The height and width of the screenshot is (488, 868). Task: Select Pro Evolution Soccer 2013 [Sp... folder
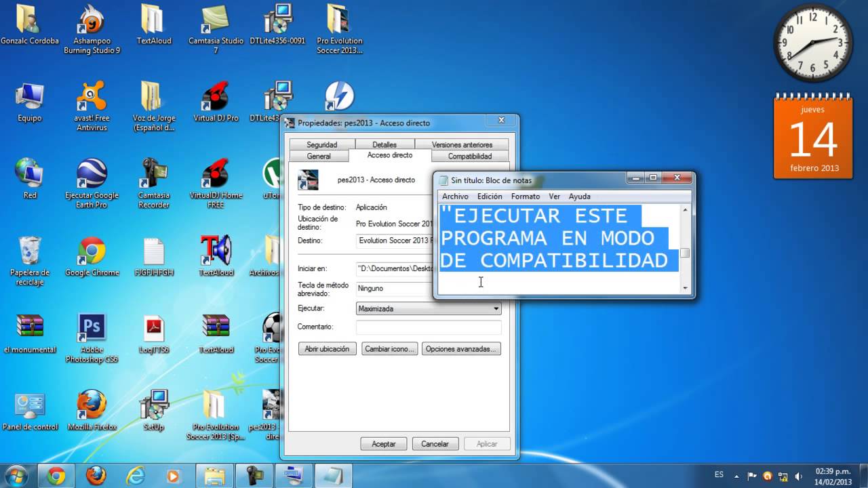(x=216, y=415)
